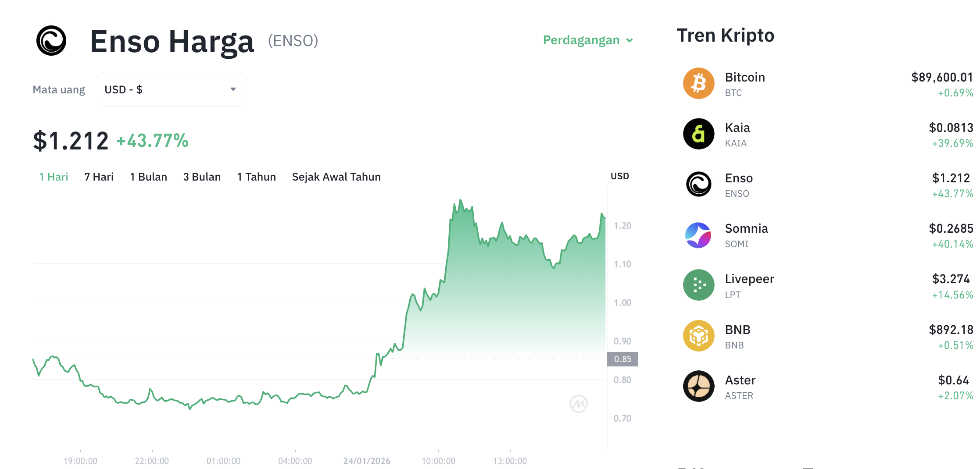Toggle the 1 Bulan time range

point(148,177)
